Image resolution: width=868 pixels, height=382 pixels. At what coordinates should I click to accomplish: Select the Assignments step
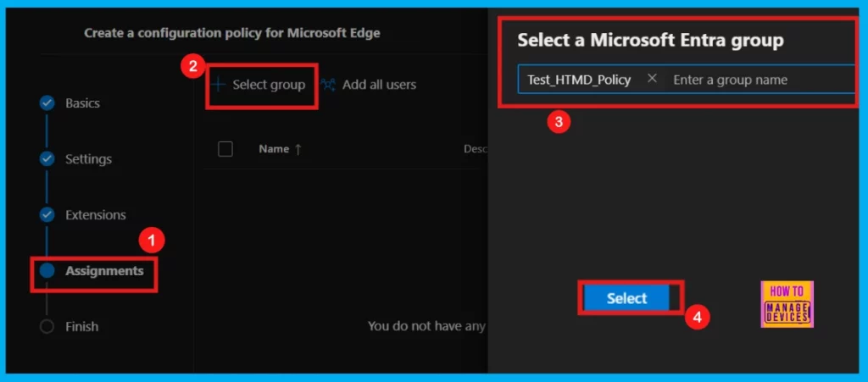104,271
